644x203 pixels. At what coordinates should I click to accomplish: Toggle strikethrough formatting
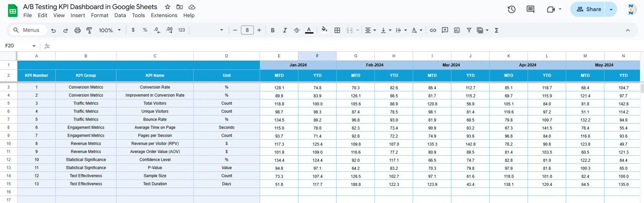297,30
